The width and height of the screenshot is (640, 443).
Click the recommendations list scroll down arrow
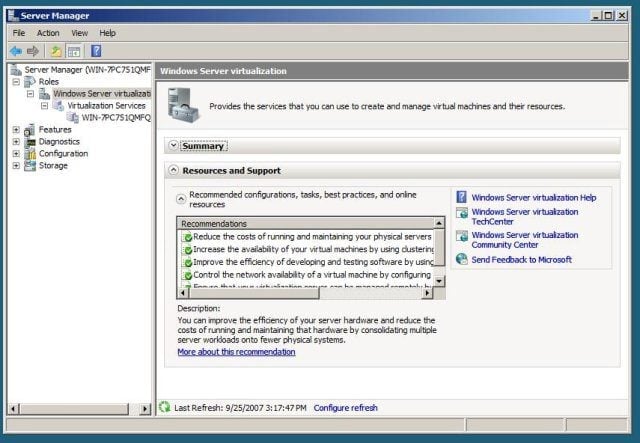(439, 281)
